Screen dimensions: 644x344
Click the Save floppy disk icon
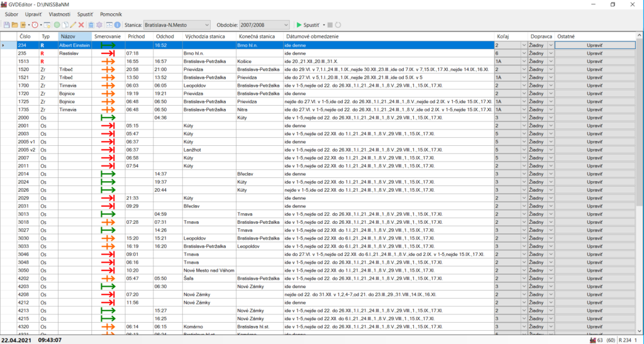click(x=7, y=25)
